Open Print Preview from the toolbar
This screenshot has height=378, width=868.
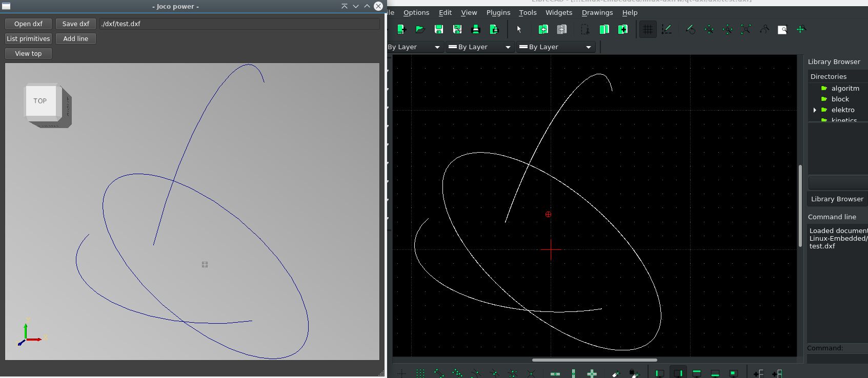pyautogui.click(x=494, y=29)
